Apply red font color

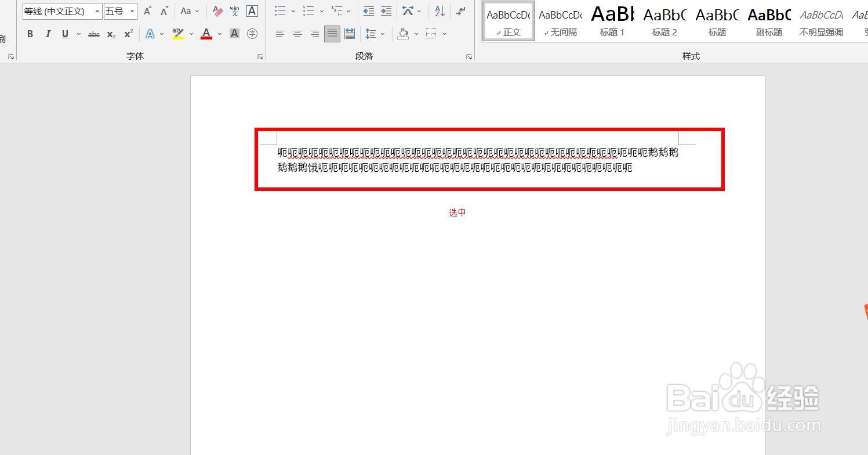pos(206,34)
